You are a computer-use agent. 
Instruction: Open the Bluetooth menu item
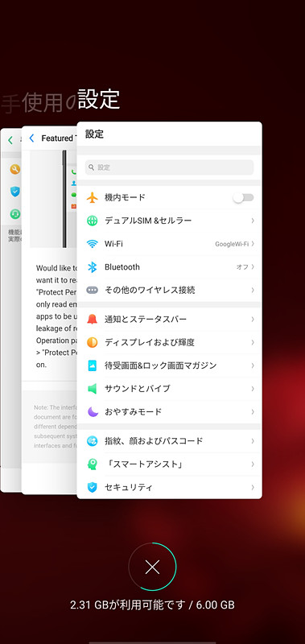(169, 267)
